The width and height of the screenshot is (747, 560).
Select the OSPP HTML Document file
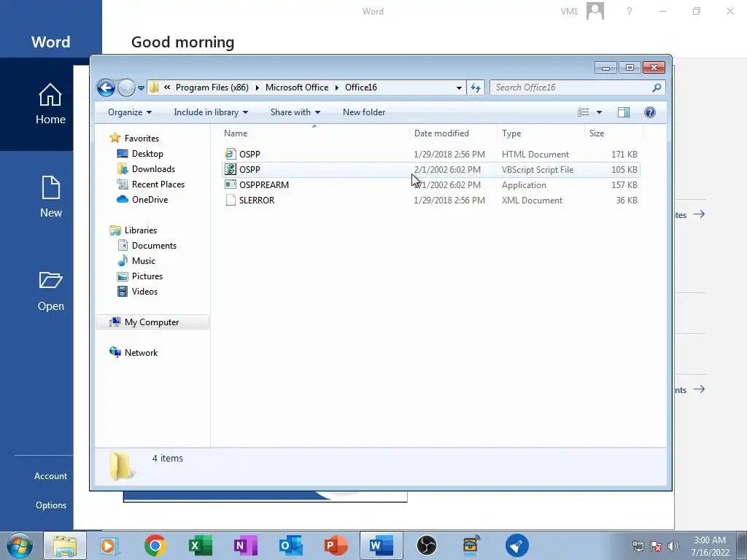tap(430, 155)
